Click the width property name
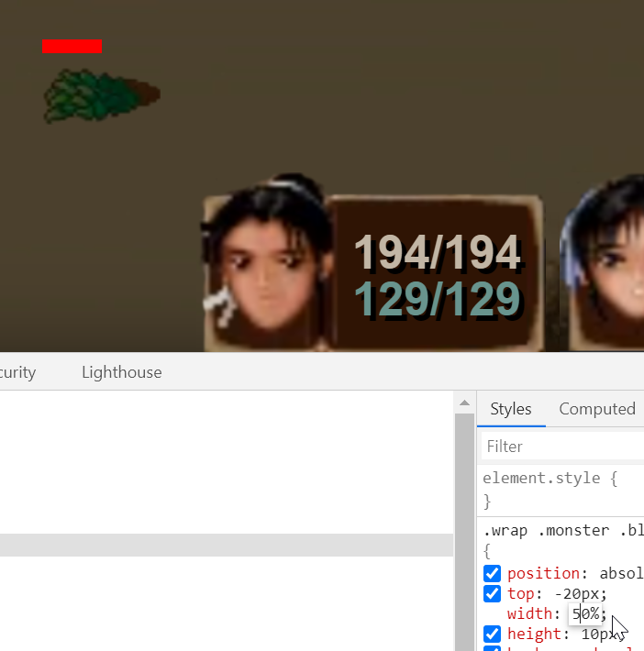The image size is (644, 651). click(529, 613)
